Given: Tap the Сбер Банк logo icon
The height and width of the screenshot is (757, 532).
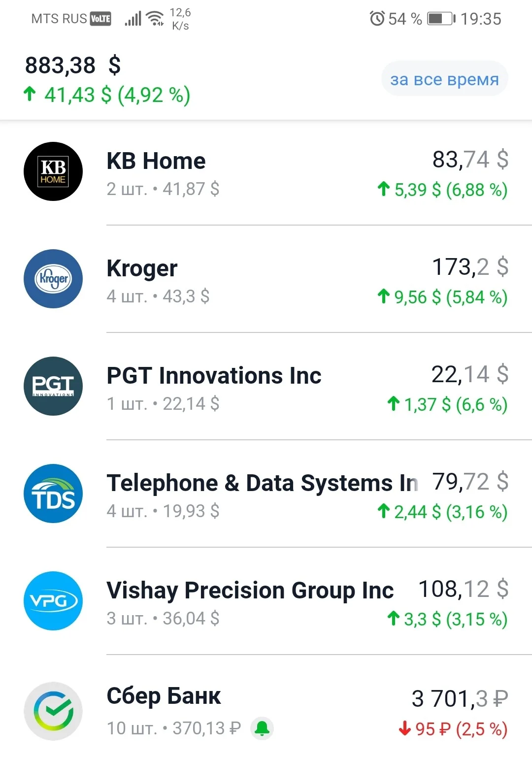Looking at the screenshot, I should 53,711.
